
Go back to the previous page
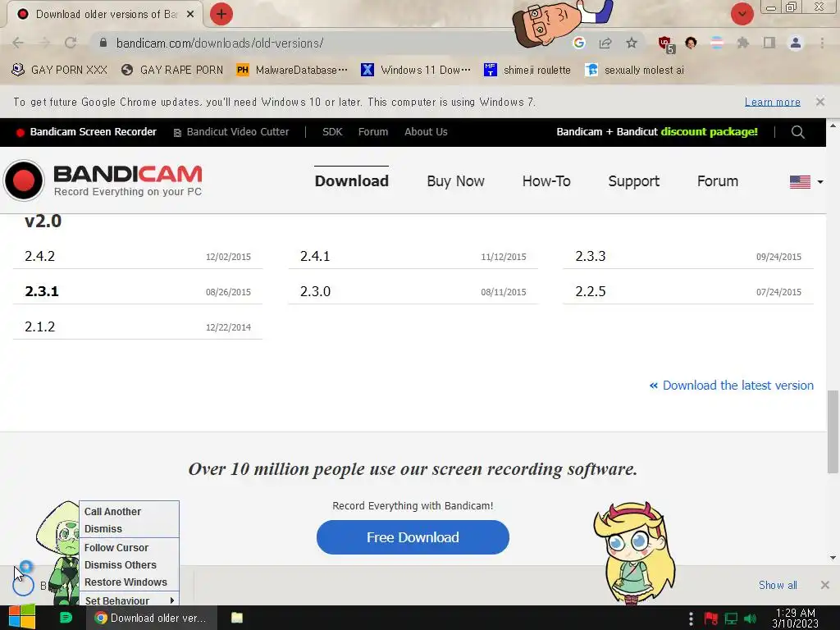coord(18,43)
